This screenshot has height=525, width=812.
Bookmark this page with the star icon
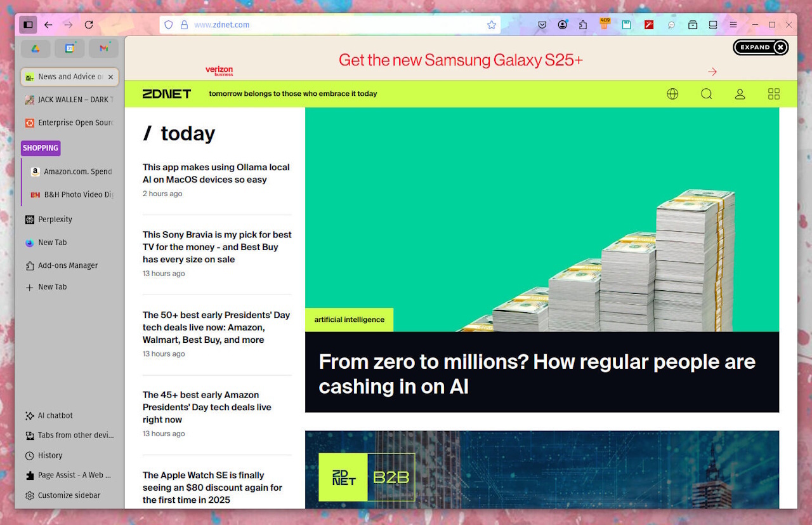492,25
